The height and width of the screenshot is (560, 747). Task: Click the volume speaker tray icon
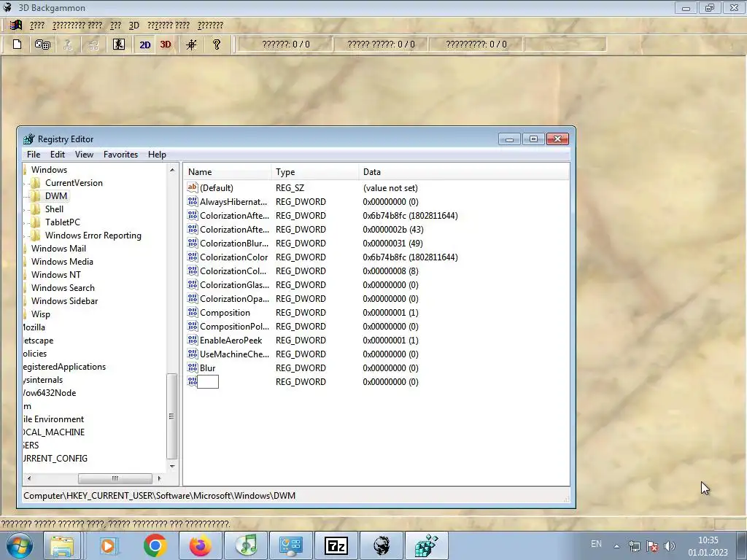(670, 546)
